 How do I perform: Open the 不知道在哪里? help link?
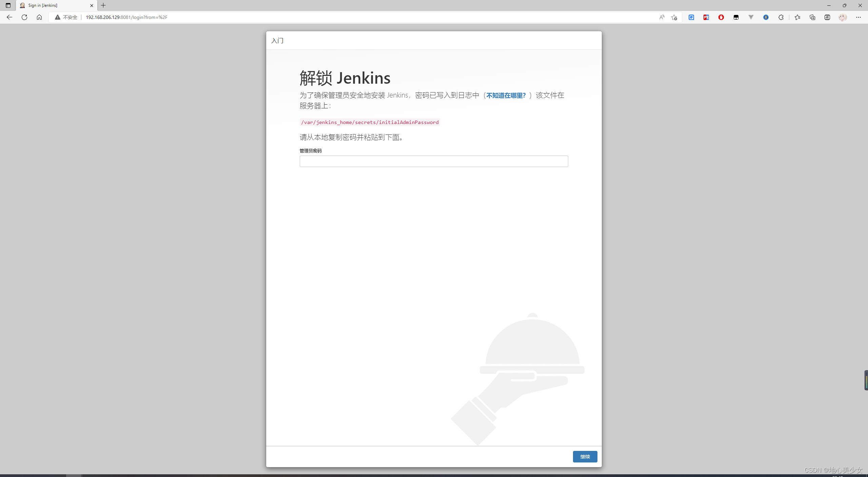tap(506, 96)
